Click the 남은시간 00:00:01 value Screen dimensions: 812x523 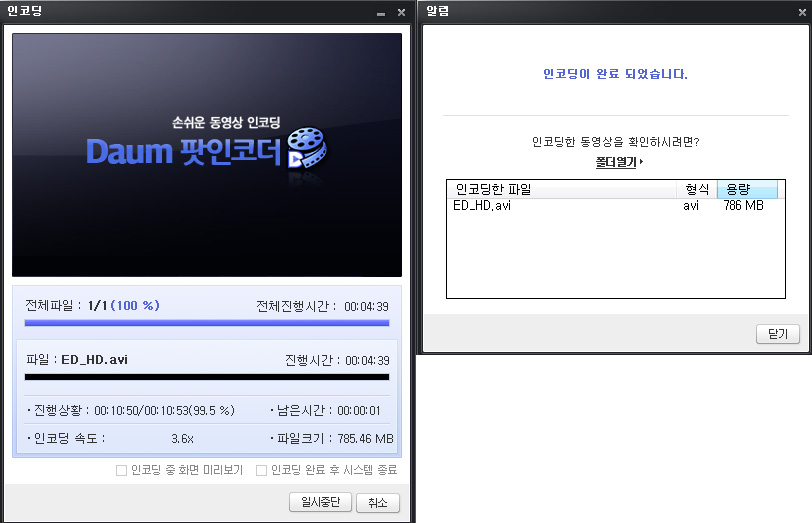point(359,411)
